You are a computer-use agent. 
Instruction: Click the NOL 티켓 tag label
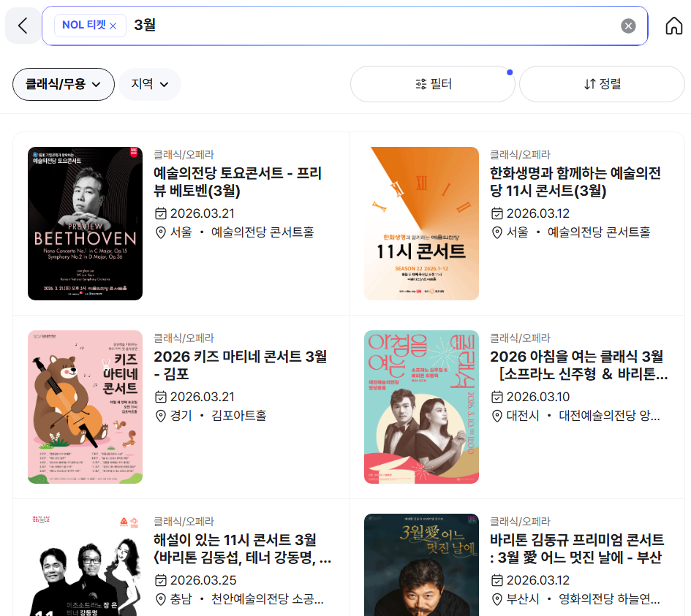[84, 25]
